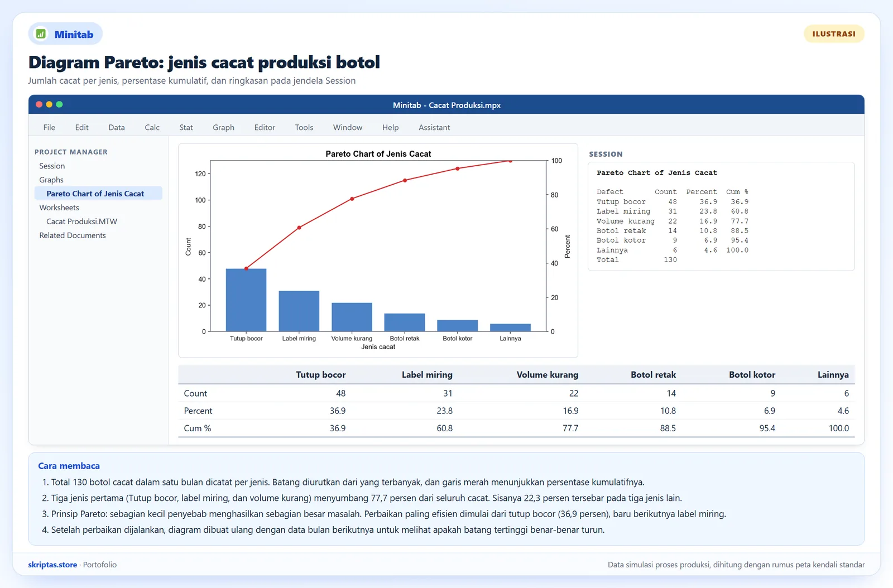Select Worksheets in Project Manager
This screenshot has width=893, height=588.
point(59,208)
